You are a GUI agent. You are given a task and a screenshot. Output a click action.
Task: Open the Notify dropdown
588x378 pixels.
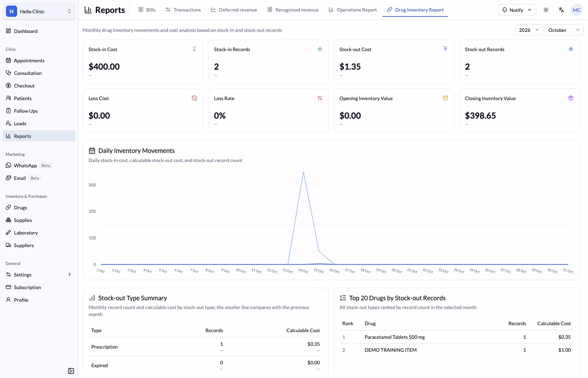517,10
